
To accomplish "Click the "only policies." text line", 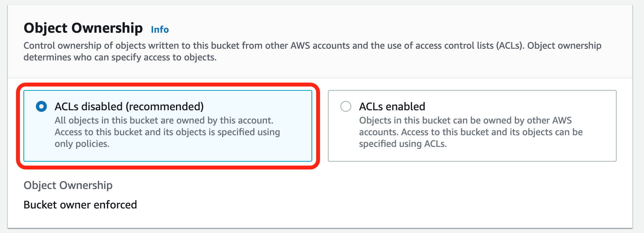I will (x=82, y=144).
